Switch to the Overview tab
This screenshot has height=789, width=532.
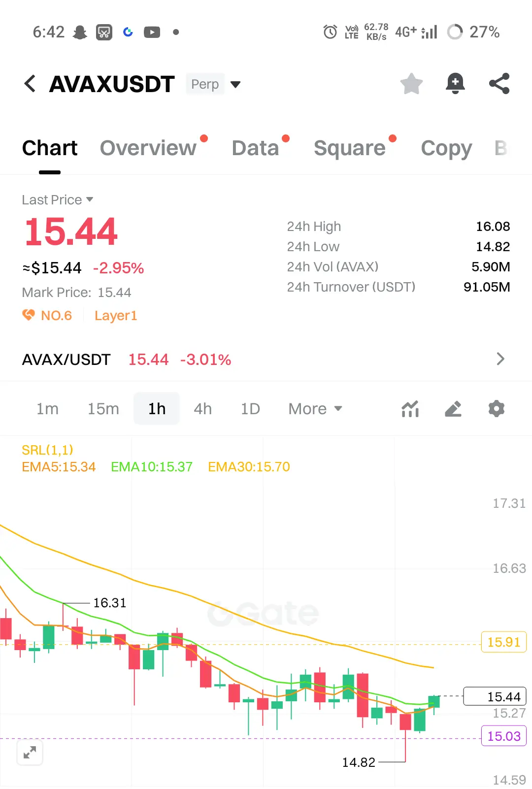[x=148, y=148]
